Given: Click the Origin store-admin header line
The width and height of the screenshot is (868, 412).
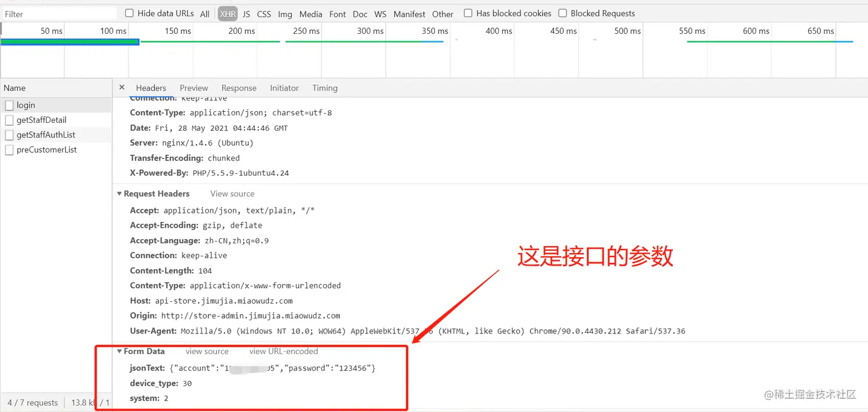Looking at the screenshot, I should tap(235, 315).
